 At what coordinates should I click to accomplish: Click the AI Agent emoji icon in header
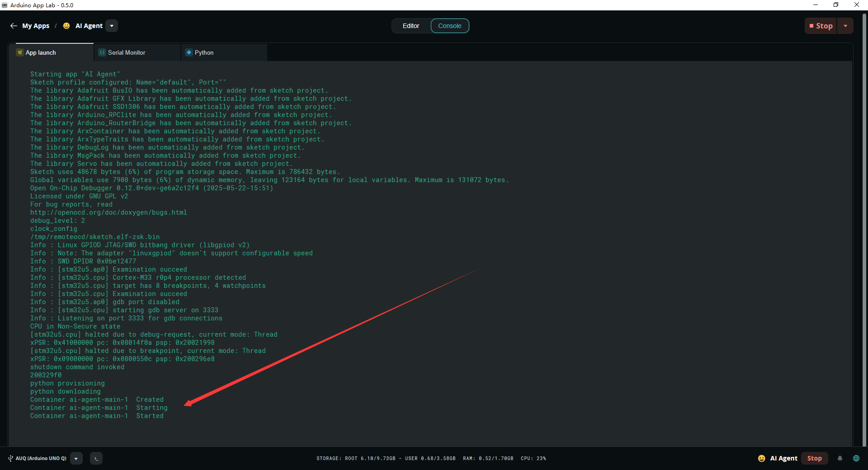(66, 26)
